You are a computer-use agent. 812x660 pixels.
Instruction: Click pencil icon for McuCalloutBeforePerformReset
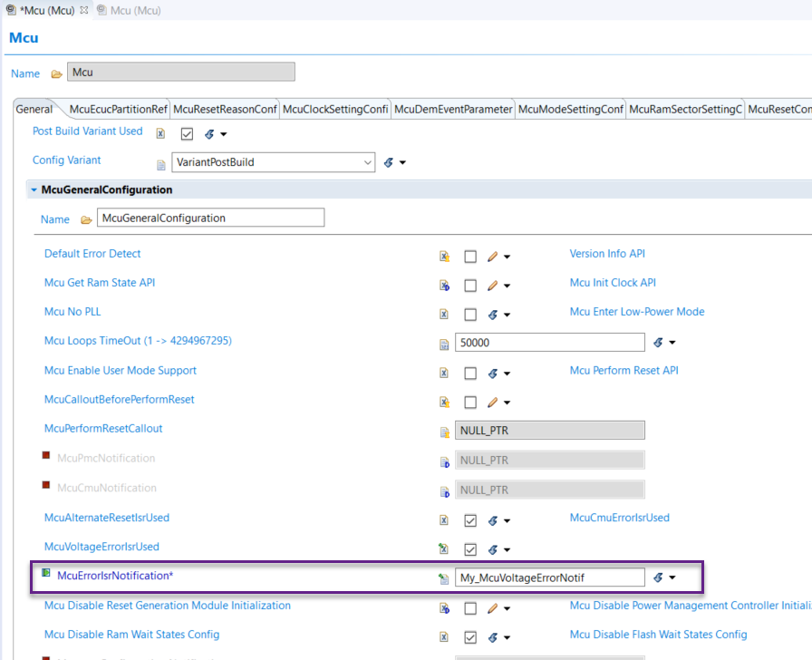(492, 403)
